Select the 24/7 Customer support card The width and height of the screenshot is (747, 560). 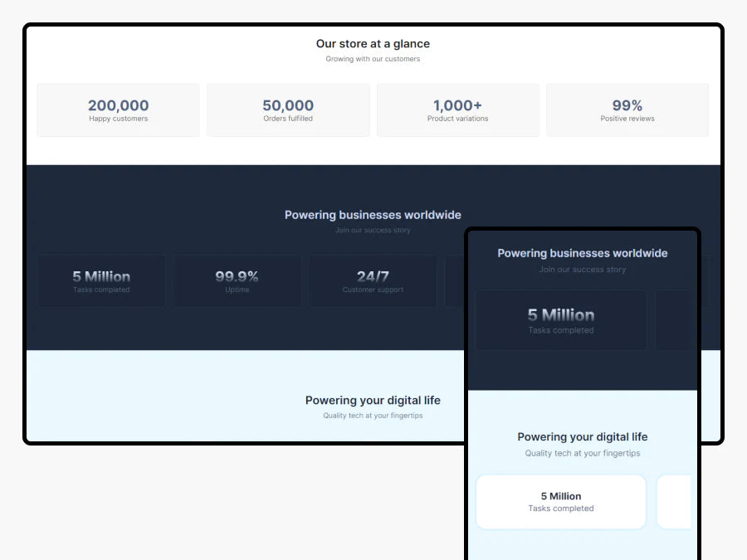(x=373, y=281)
